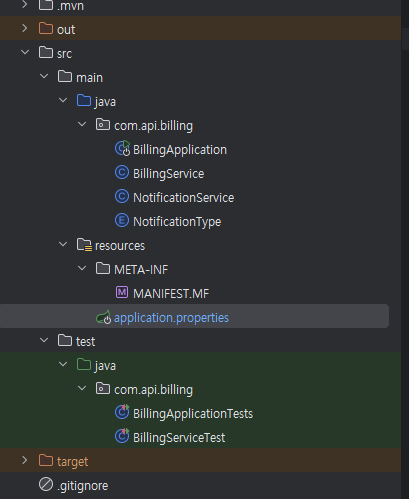Open the application.properties file
Viewport: 409px width, 499px height.
coord(171,318)
